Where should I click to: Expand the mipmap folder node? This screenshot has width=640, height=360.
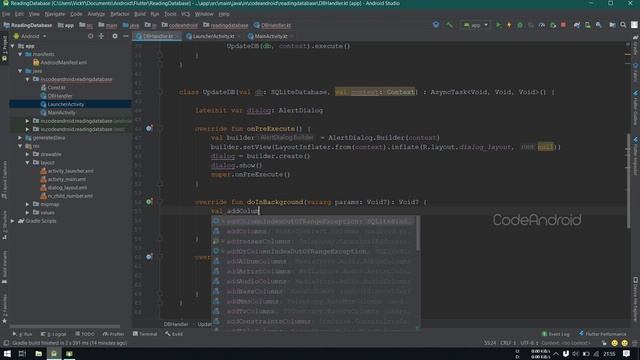point(27,204)
